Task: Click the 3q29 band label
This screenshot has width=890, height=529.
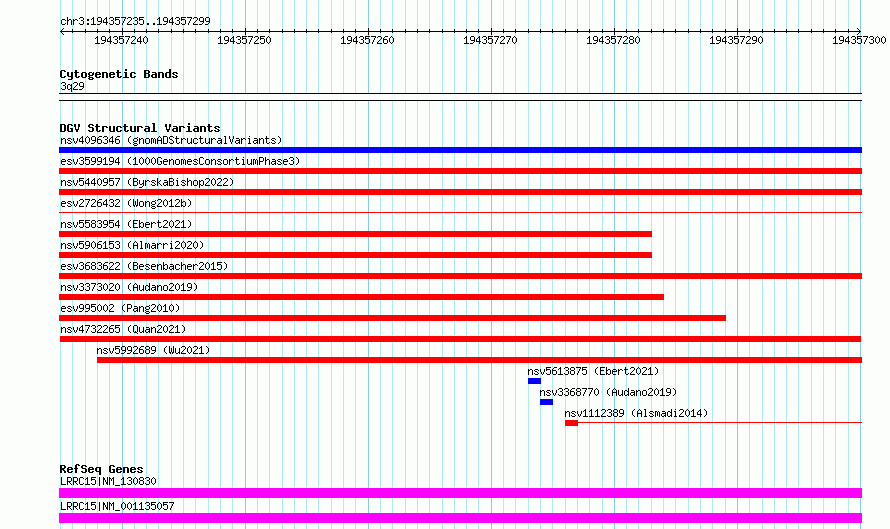Action: (x=72, y=86)
